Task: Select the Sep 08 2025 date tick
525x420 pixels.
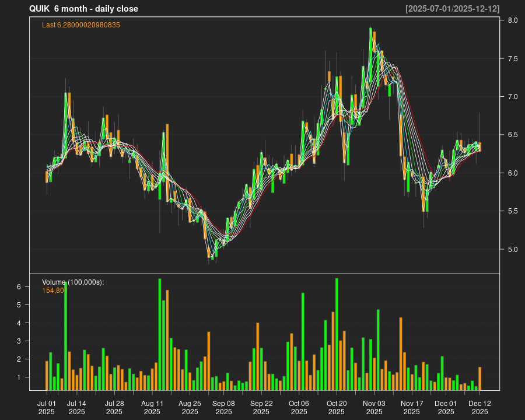Action: click(x=223, y=407)
